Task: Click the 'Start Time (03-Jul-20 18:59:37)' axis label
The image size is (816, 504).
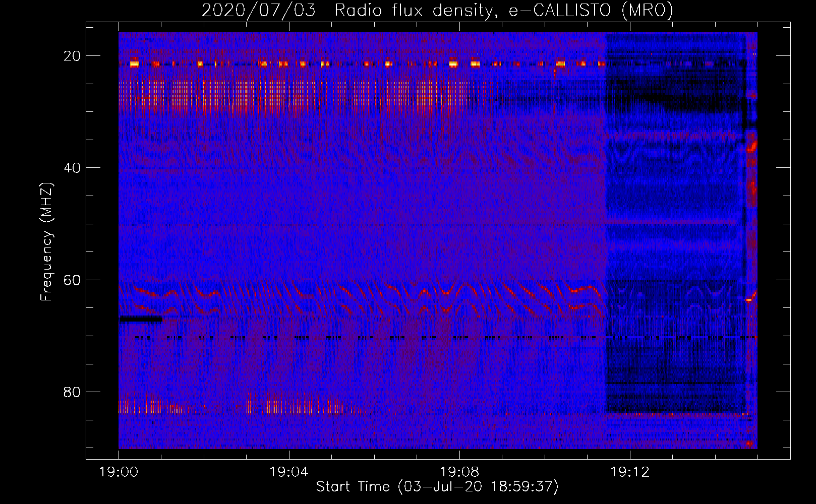Action: (437, 487)
